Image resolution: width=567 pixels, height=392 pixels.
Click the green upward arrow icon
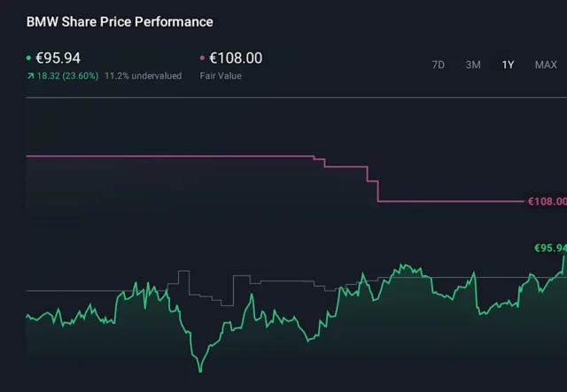click(30, 76)
